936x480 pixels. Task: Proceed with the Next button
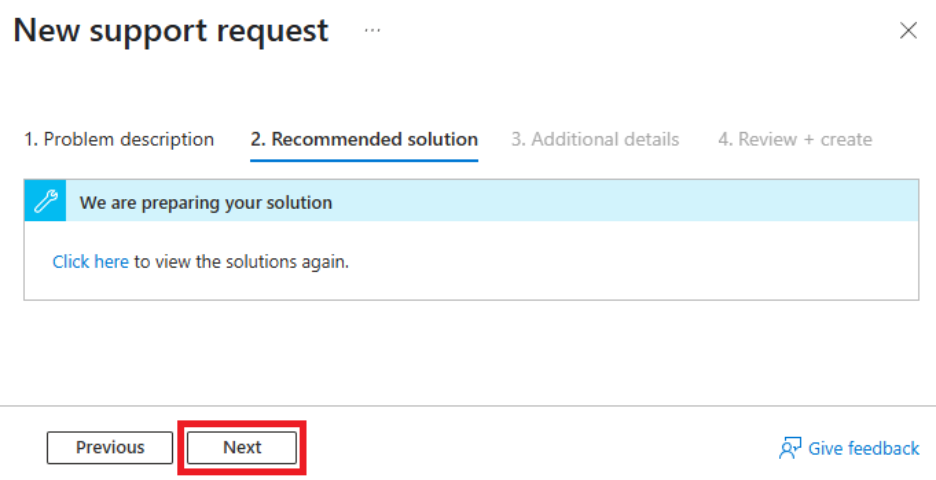pyautogui.click(x=242, y=447)
